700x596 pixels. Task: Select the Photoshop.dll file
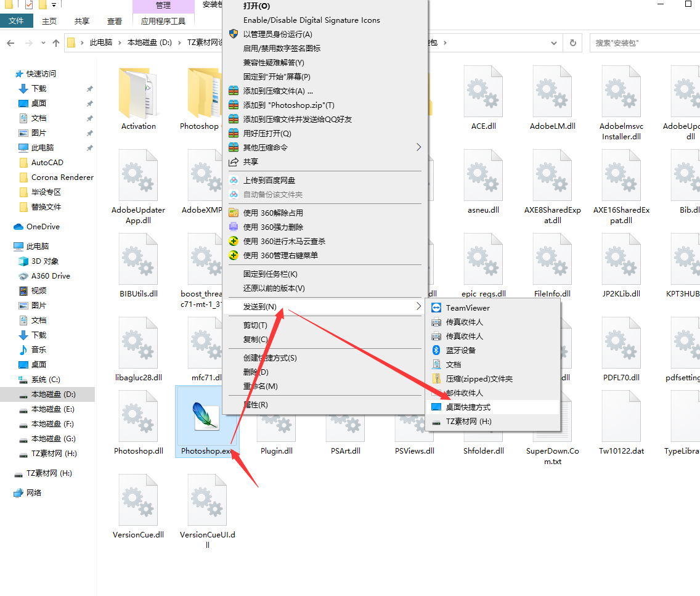(x=139, y=423)
